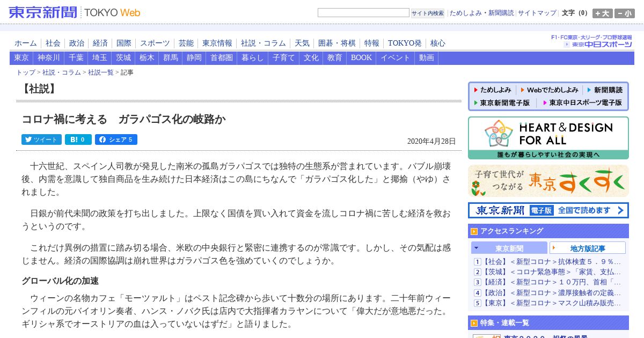Click the HEART & DESIGN FOR ALL banner

[548, 138]
